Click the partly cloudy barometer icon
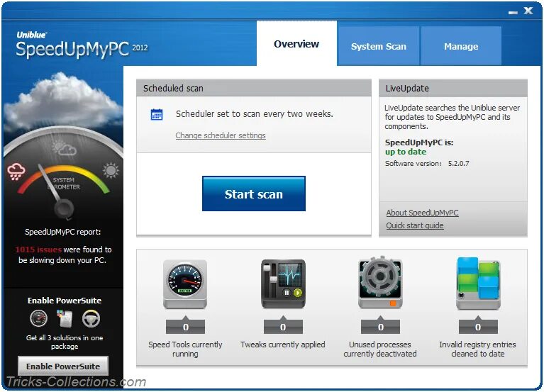This screenshot has width=544, height=392. [64, 149]
